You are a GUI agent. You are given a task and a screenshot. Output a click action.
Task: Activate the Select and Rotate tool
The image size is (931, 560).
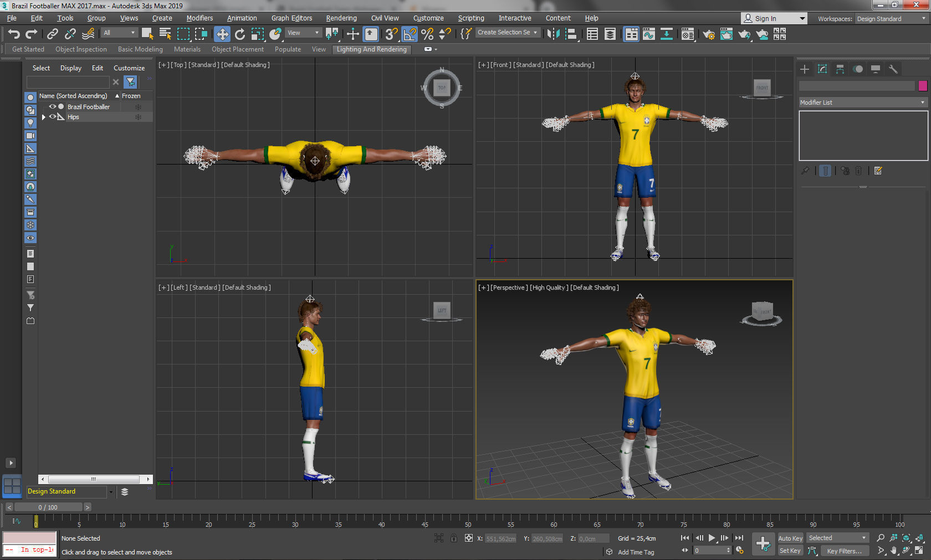coord(240,34)
